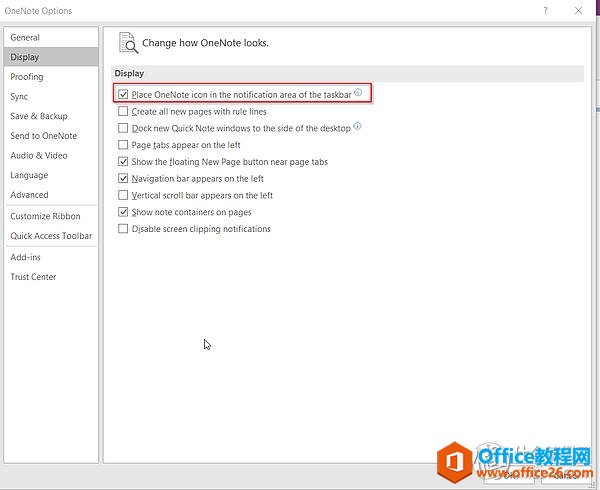This screenshot has width=600, height=490.
Task: Uncheck Navigation bar appears on the left
Action: (x=123, y=179)
